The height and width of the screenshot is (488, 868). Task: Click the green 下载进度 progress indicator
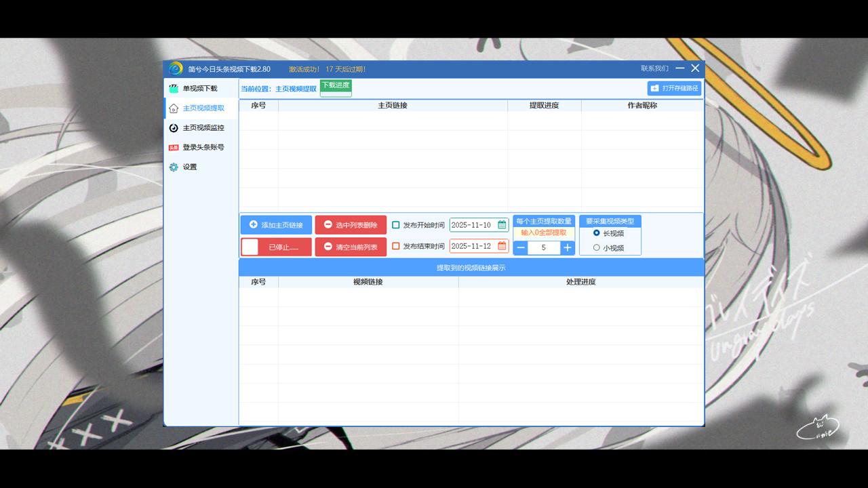pos(336,88)
